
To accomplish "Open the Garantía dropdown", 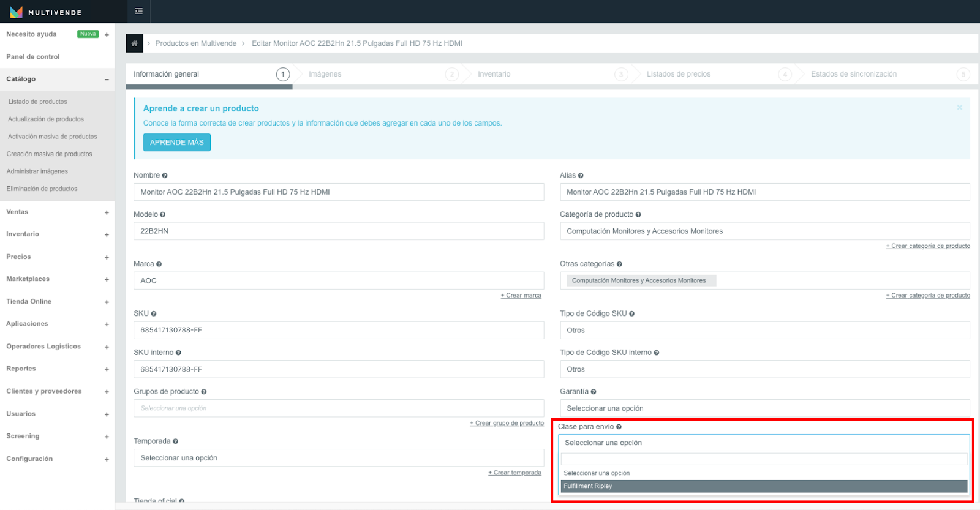I will pos(765,408).
